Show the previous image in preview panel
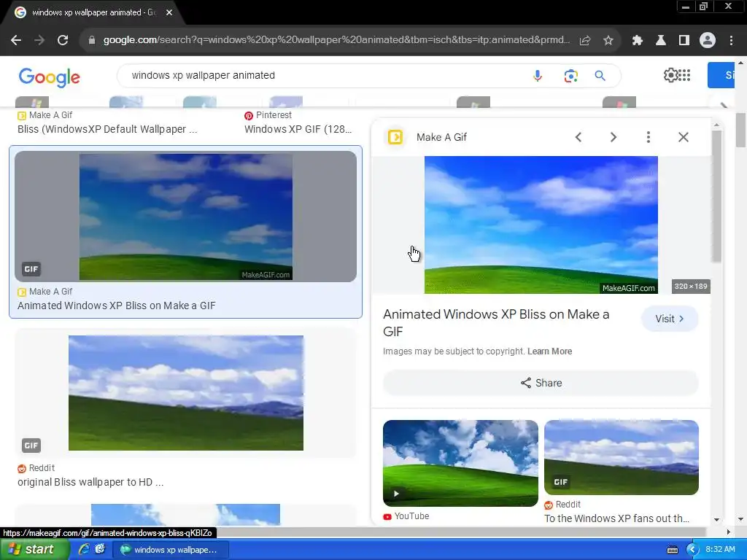747x560 pixels. (578, 137)
